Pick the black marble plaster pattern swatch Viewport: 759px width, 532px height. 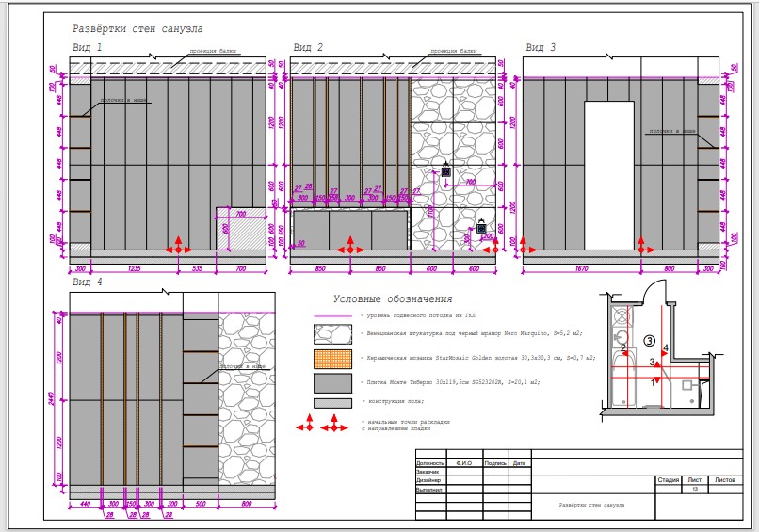(332, 334)
